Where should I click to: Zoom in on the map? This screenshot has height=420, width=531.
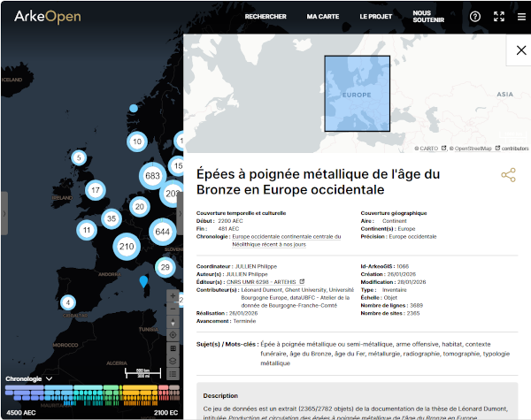173,296
